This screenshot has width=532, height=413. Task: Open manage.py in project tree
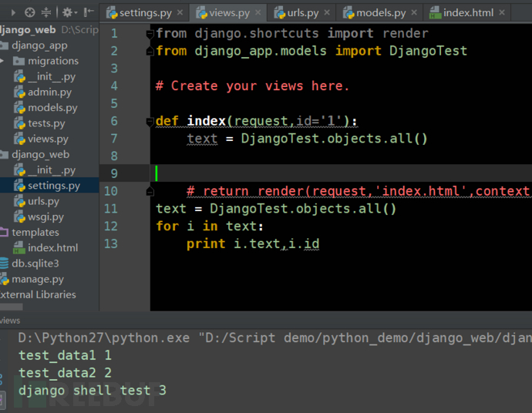tap(32, 280)
